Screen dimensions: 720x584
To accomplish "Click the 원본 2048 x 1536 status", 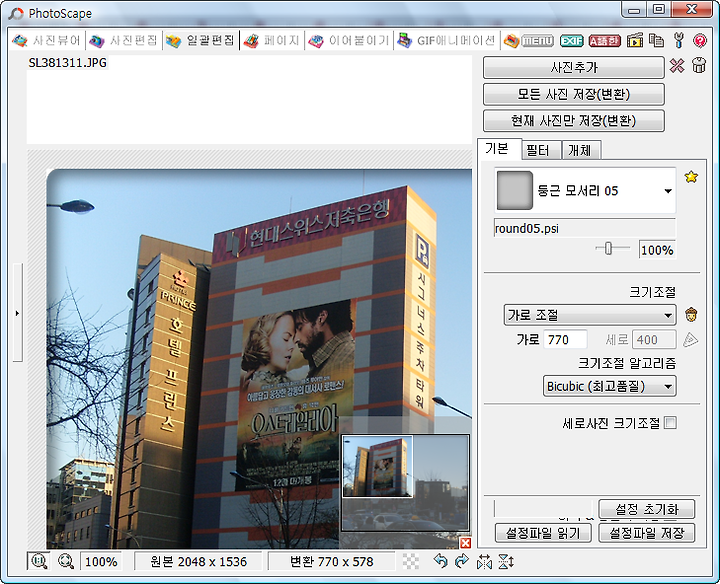I will (x=198, y=562).
